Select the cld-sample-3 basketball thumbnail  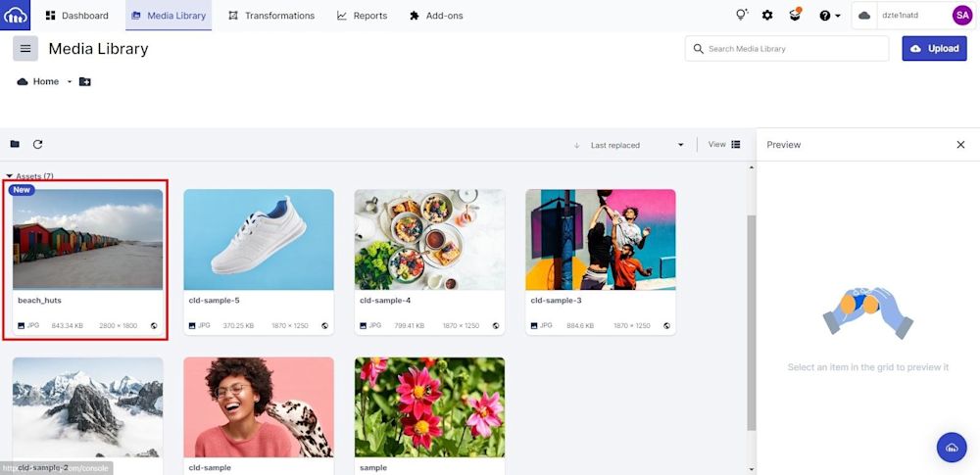point(601,239)
